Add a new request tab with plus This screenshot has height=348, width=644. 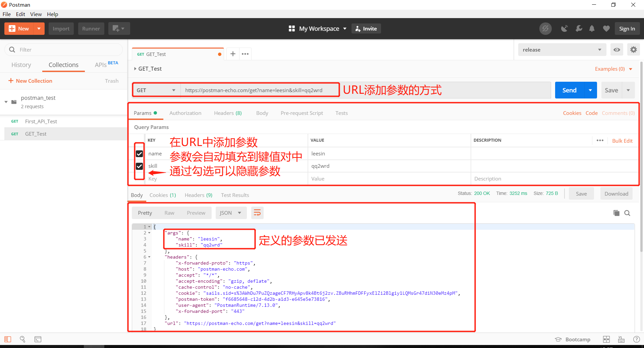[233, 54]
